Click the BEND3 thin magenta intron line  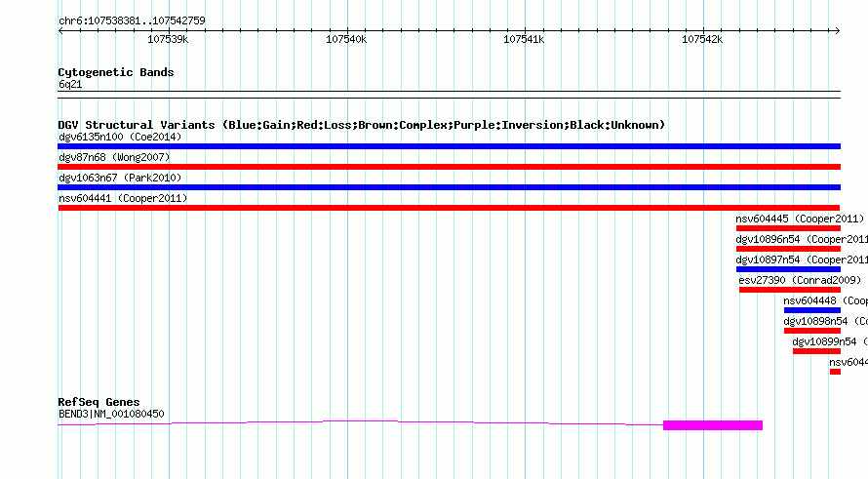click(360, 422)
